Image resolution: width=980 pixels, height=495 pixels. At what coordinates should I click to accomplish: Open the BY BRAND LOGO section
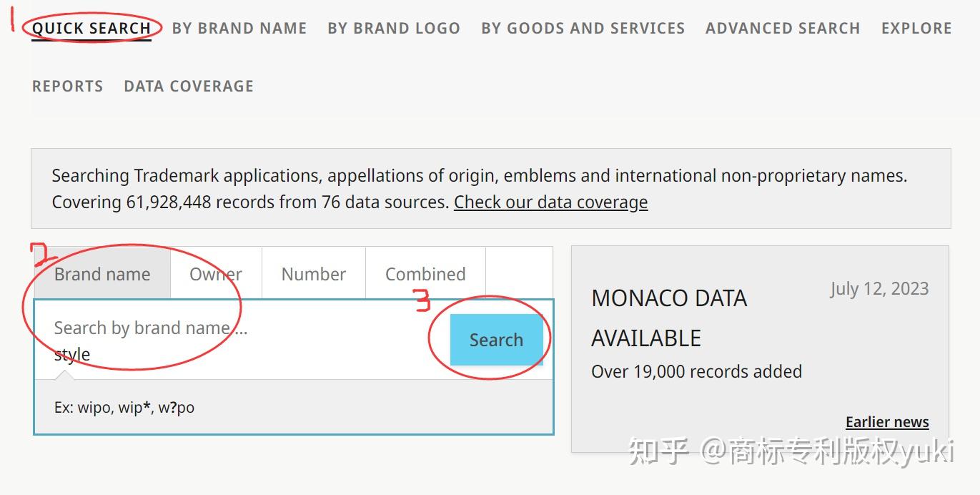393,28
